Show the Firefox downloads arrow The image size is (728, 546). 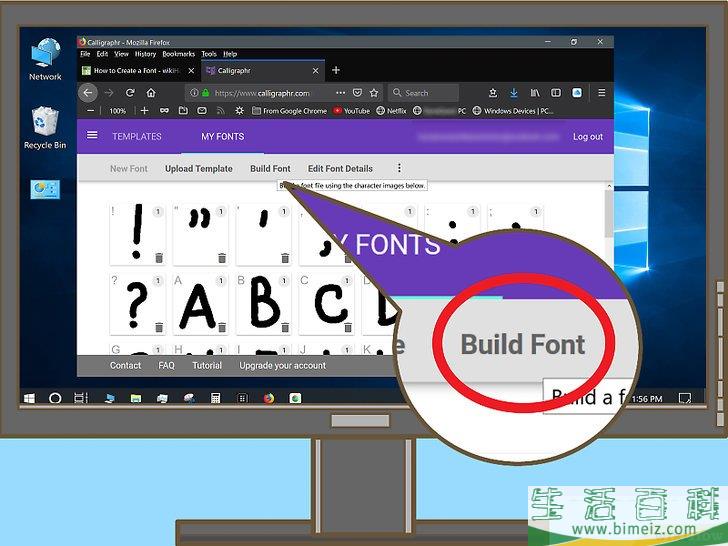click(x=514, y=93)
